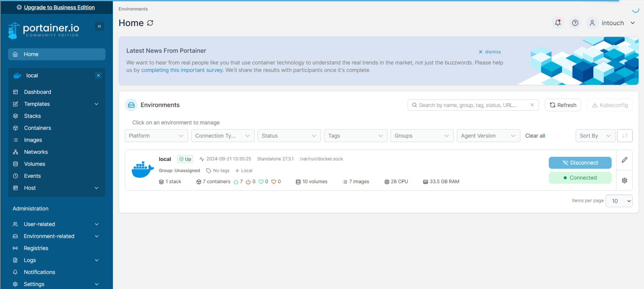Image resolution: width=644 pixels, height=289 pixels.
Task: Close the local environment in sidebar
Action: 98,76
